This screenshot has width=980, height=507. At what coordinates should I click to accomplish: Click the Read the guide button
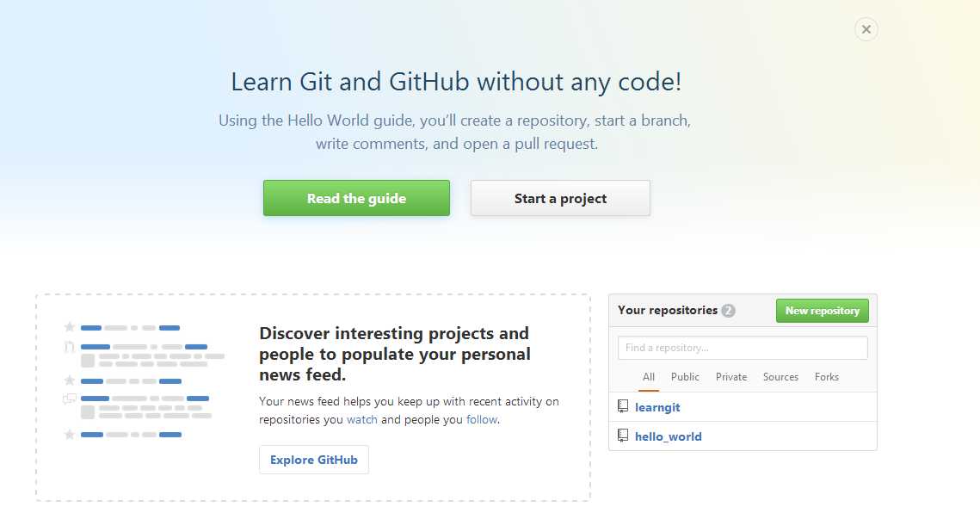click(356, 198)
